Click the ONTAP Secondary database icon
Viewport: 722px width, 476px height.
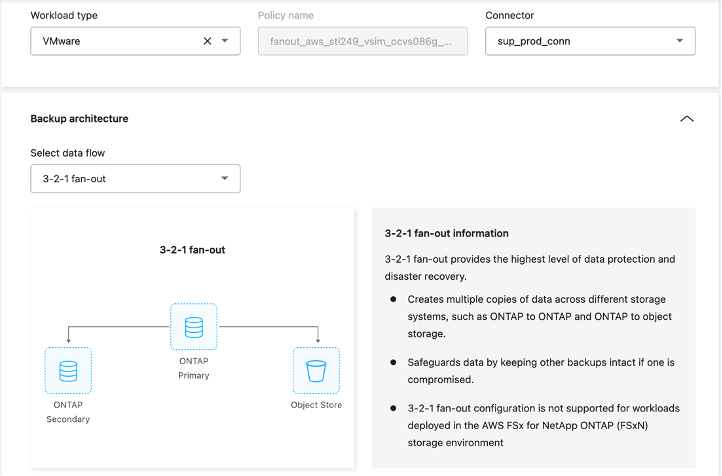click(68, 371)
